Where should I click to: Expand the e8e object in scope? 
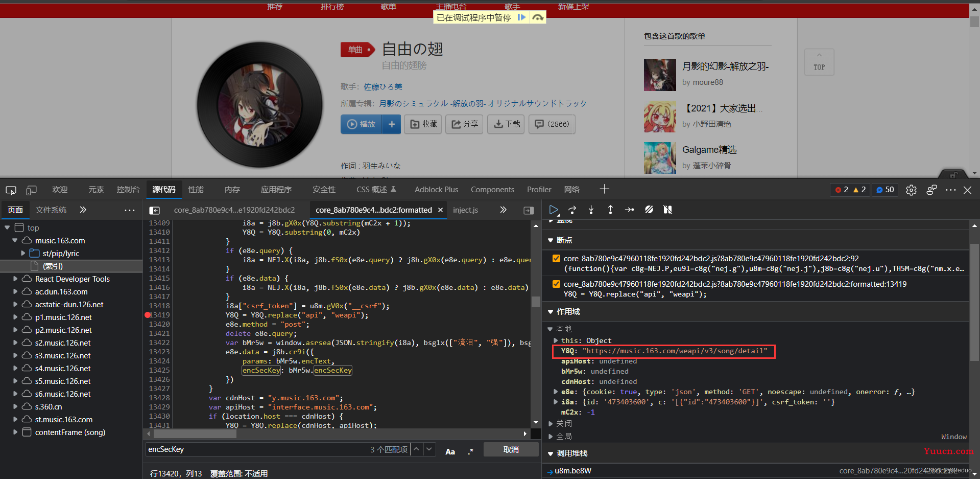(556, 392)
